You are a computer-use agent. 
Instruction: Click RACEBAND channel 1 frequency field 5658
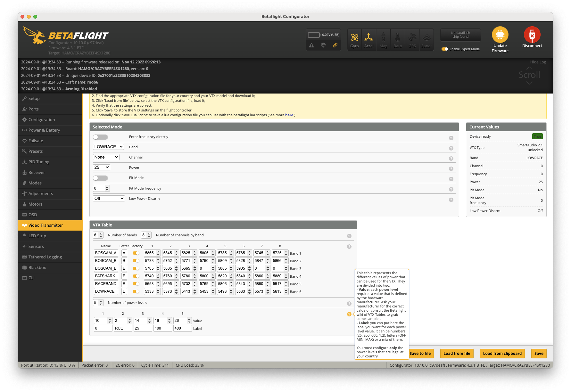click(x=152, y=284)
